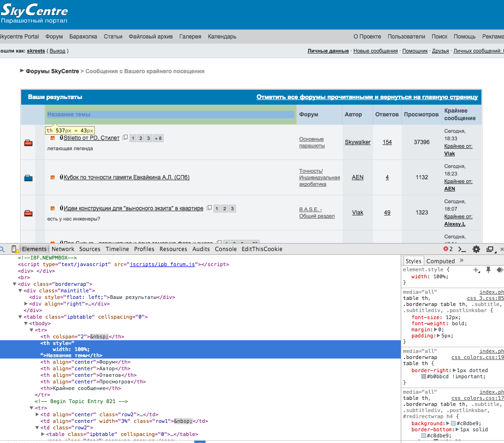Open the Stiletto от PD, Стилет topic
Viewport: 504px width, 443px height.
pyautogui.click(x=92, y=138)
